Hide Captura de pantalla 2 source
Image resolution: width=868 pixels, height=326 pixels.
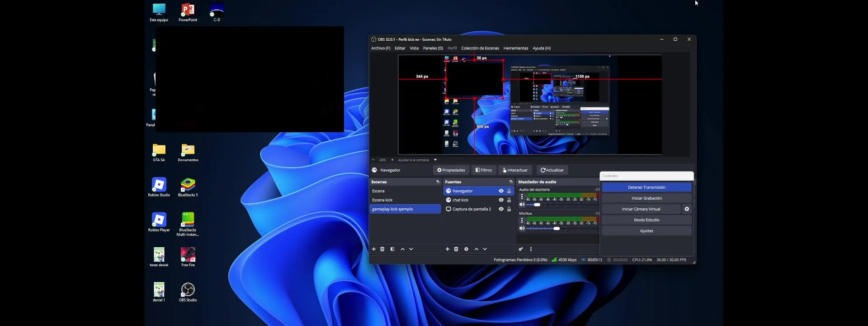click(x=501, y=209)
